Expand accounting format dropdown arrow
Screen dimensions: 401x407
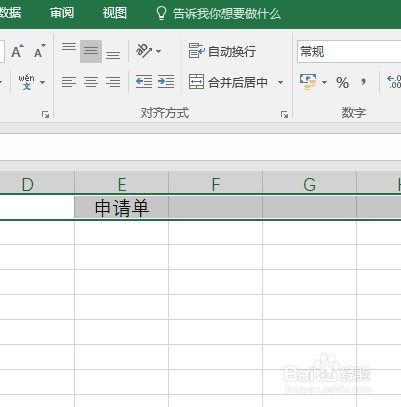pyautogui.click(x=324, y=82)
